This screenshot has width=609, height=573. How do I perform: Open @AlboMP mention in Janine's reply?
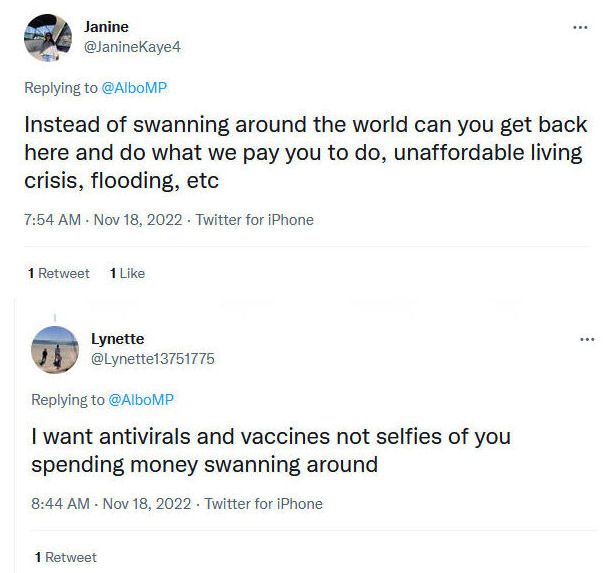tap(134, 88)
